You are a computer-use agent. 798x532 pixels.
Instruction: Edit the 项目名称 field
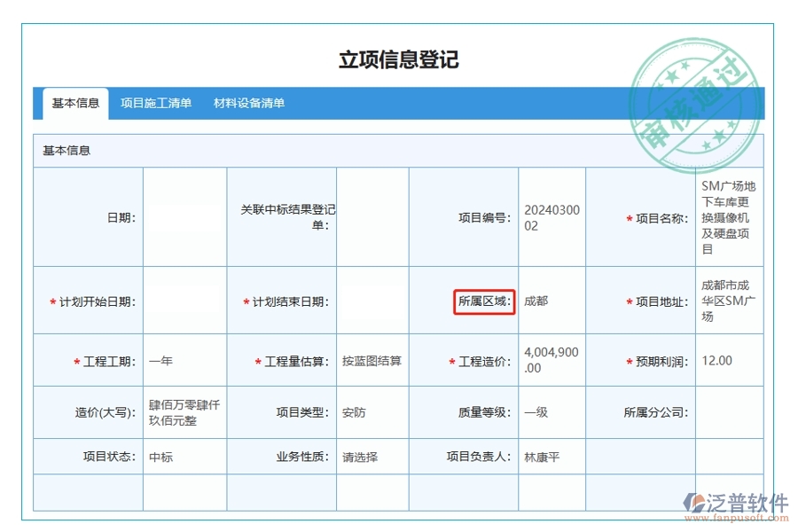pos(729,216)
